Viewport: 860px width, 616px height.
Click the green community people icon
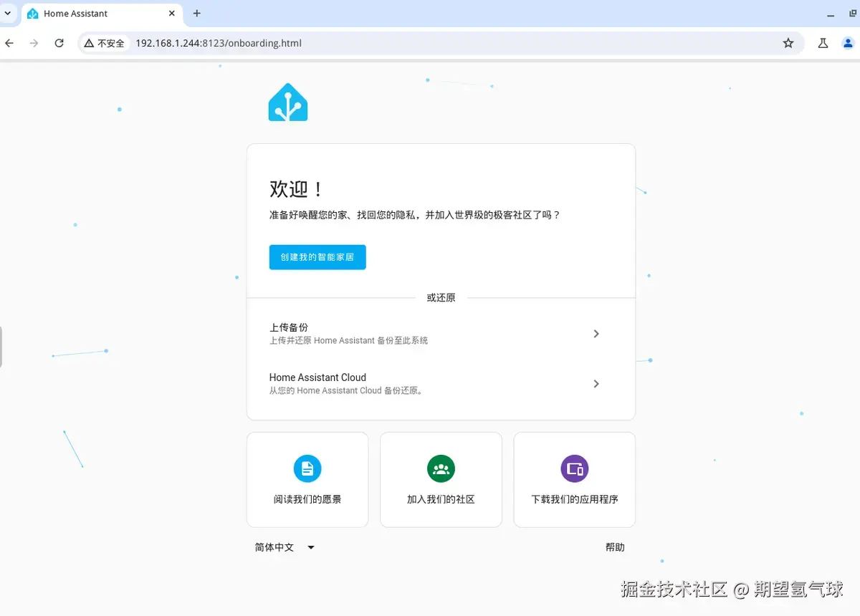coord(441,469)
